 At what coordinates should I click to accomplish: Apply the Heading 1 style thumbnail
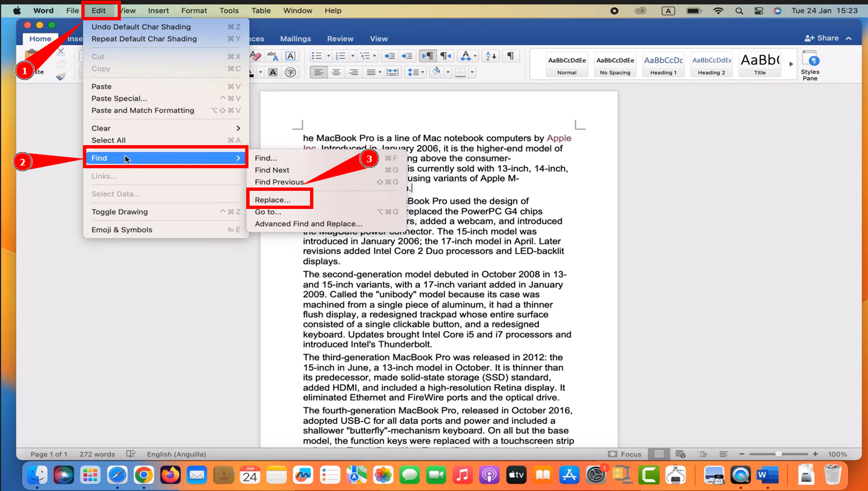pos(664,65)
